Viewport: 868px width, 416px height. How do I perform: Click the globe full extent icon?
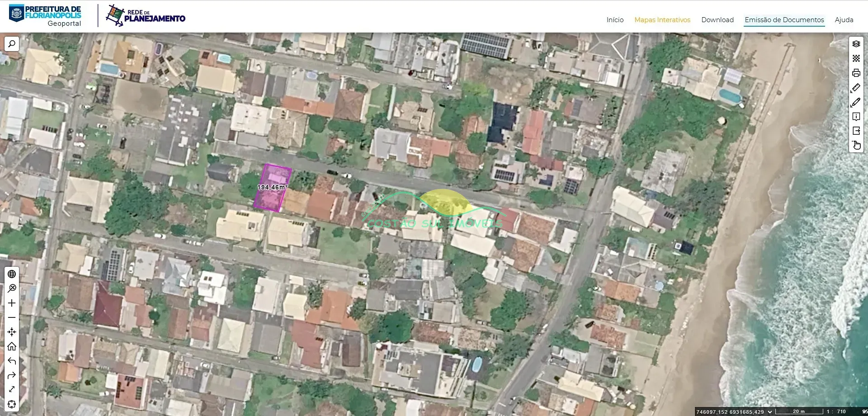[x=12, y=274]
